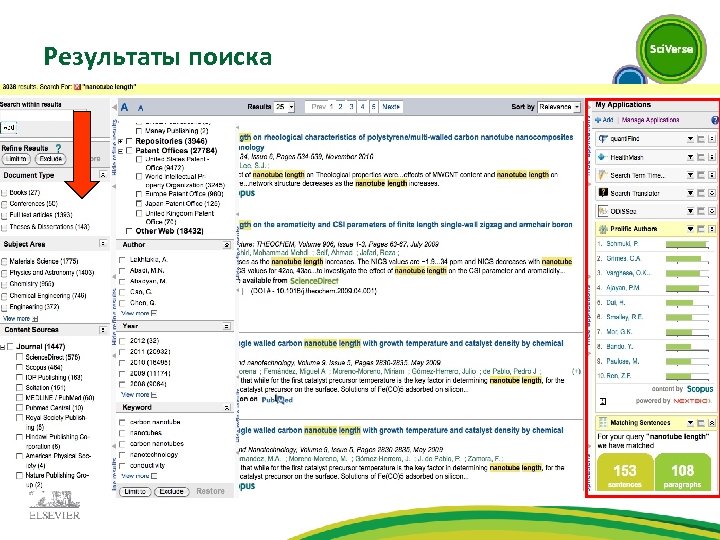Tick the Chemical Engineering subject area
Viewport: 720px width, 540px height.
(4, 296)
